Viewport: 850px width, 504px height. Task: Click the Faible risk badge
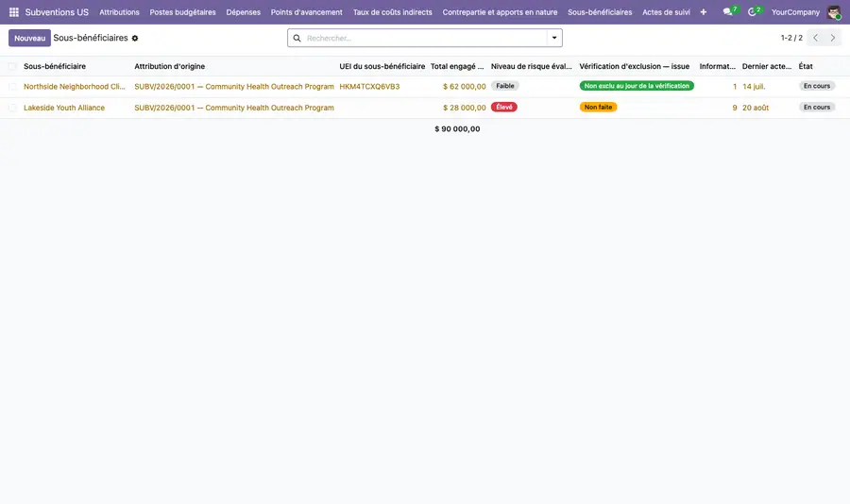(504, 86)
